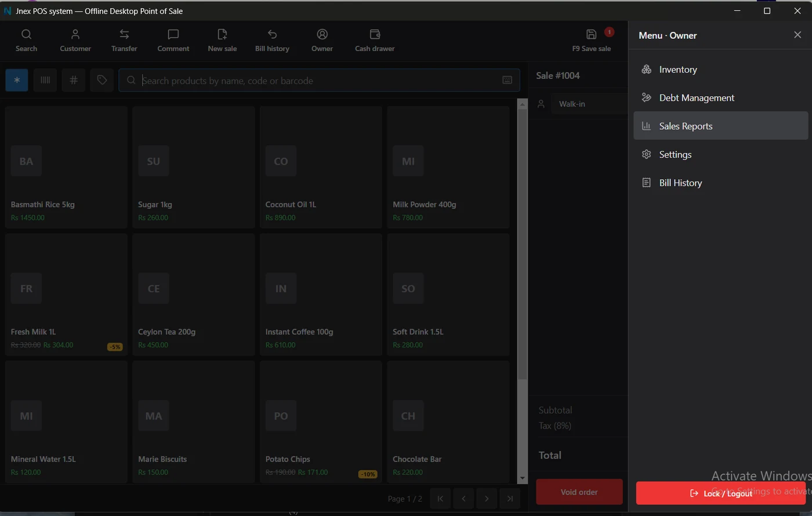Add Potato Chips to the sale

click(321, 421)
